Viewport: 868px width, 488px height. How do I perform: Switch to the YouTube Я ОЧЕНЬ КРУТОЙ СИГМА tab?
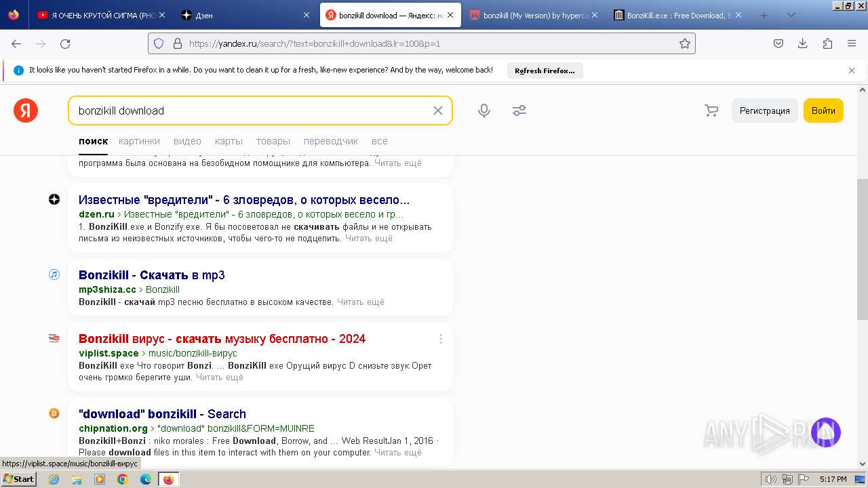click(100, 15)
